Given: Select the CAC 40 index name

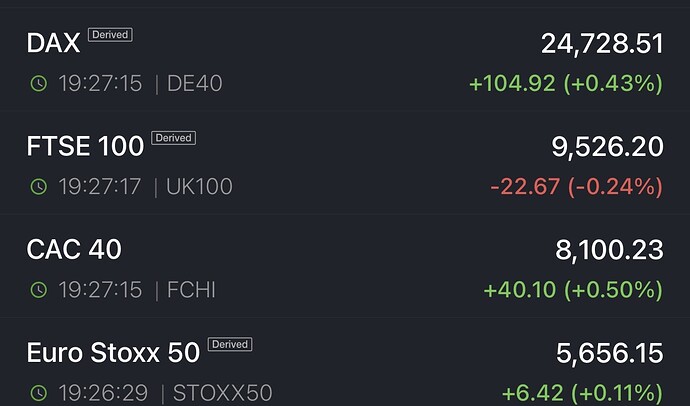Looking at the screenshot, I should tap(74, 250).
